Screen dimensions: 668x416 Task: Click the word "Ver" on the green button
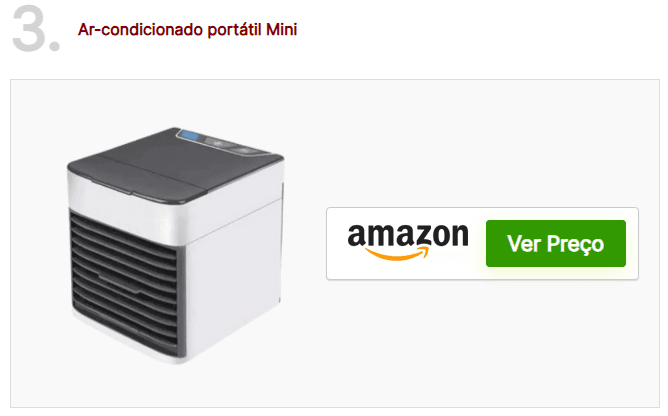[524, 244]
